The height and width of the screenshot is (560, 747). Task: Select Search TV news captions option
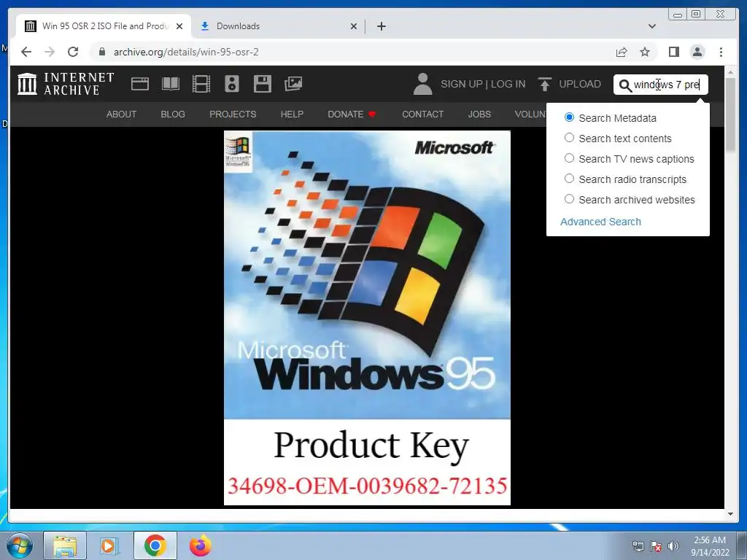[x=569, y=158]
